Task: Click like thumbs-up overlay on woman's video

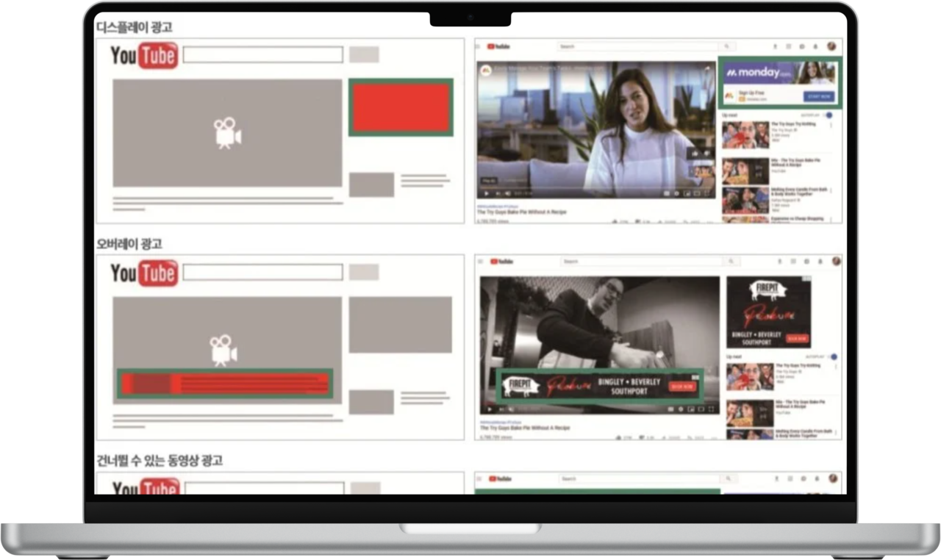Action: tap(695, 154)
